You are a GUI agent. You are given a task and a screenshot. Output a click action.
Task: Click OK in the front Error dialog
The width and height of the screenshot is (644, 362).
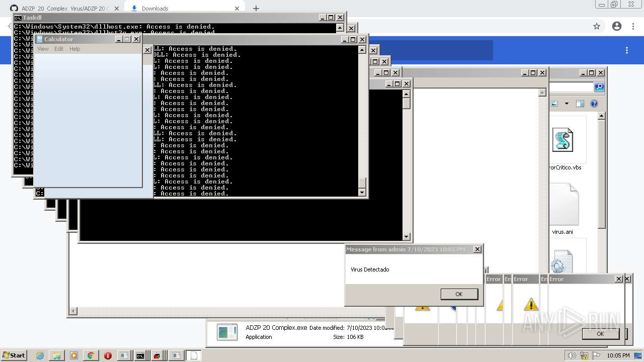click(x=600, y=334)
